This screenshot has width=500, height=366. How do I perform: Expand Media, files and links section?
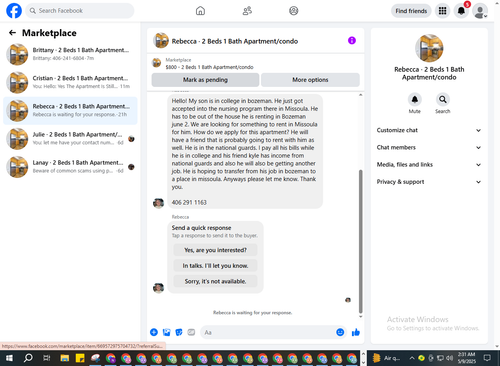429,165
